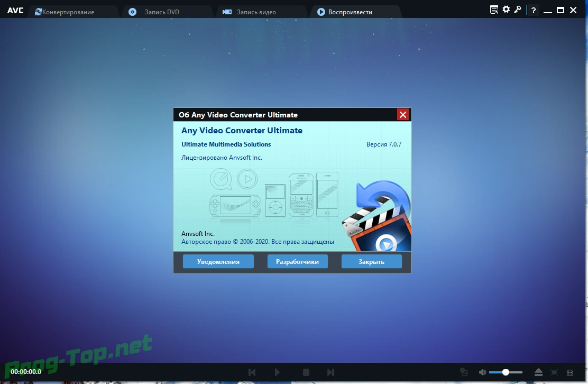Click the Авторское право copyright line
This screenshot has width=588, height=384.
pos(258,242)
